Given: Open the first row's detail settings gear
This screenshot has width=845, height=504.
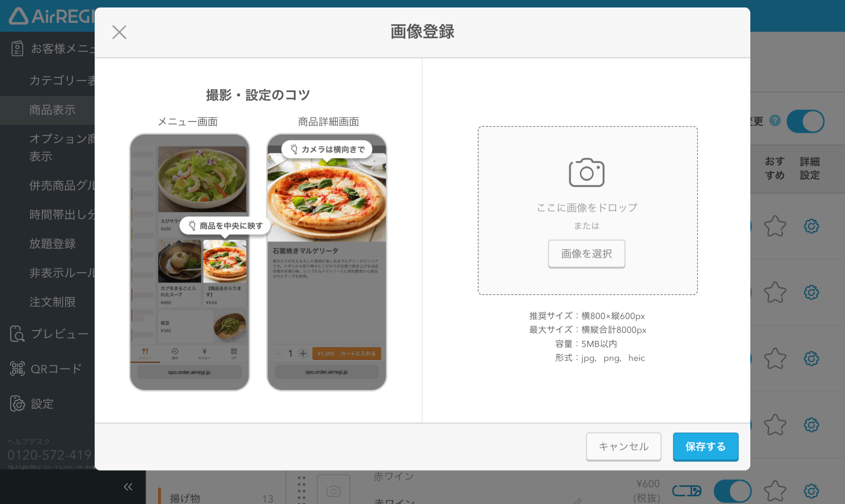Looking at the screenshot, I should [811, 226].
